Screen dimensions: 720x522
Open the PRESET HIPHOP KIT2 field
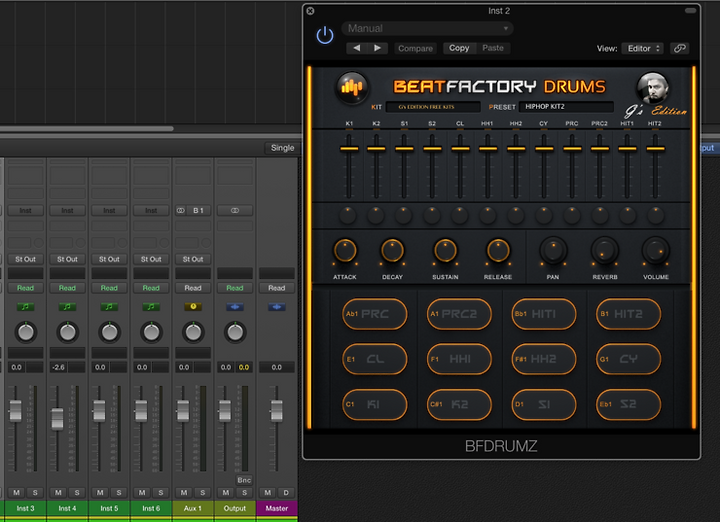click(566, 107)
